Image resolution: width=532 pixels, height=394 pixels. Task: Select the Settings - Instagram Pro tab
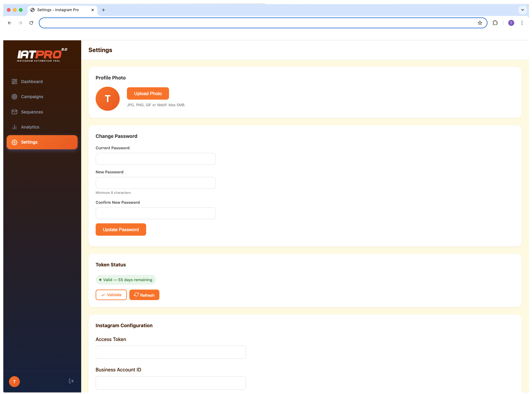coord(63,10)
